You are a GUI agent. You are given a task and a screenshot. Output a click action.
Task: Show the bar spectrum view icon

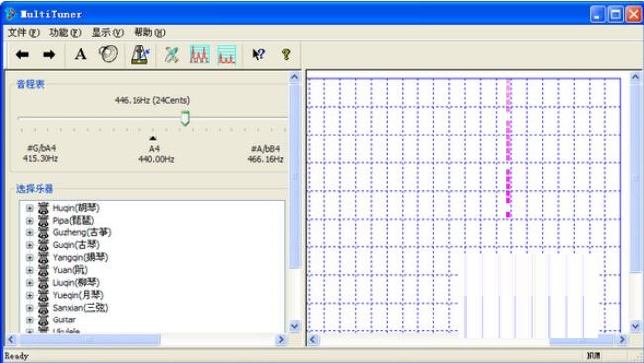tap(227, 55)
